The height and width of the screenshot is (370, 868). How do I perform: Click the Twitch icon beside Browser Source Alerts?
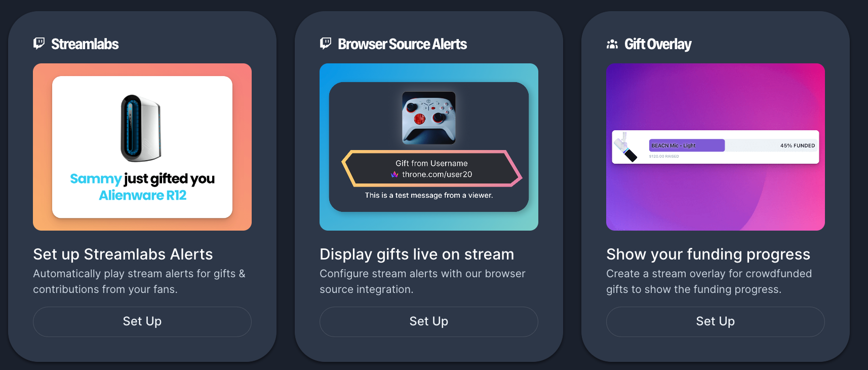[326, 44]
